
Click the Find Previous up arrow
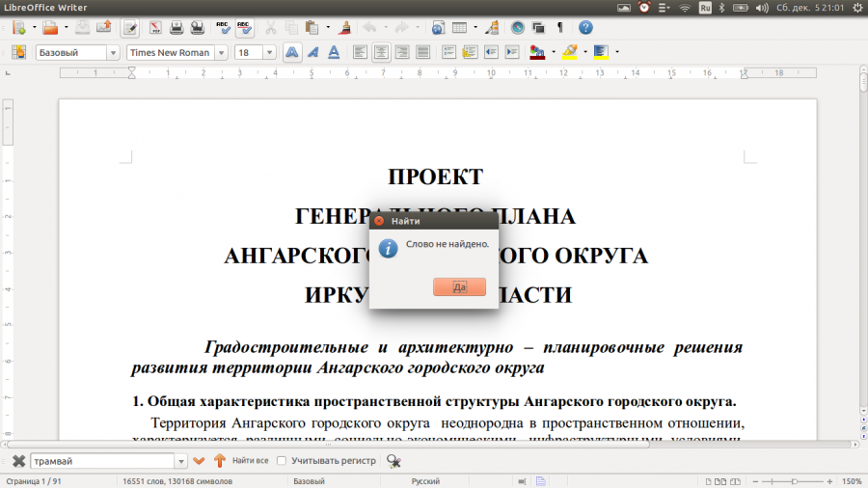coord(219,461)
